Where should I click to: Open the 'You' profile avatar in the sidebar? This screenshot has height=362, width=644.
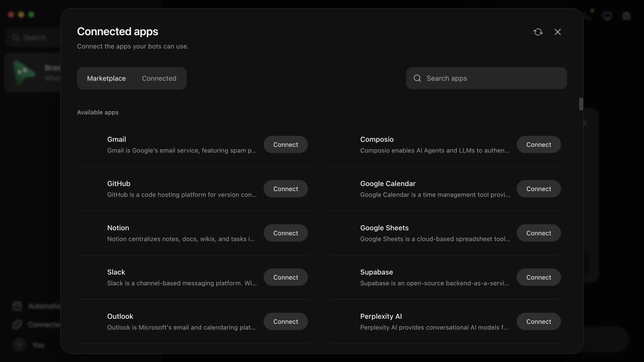pos(19,345)
